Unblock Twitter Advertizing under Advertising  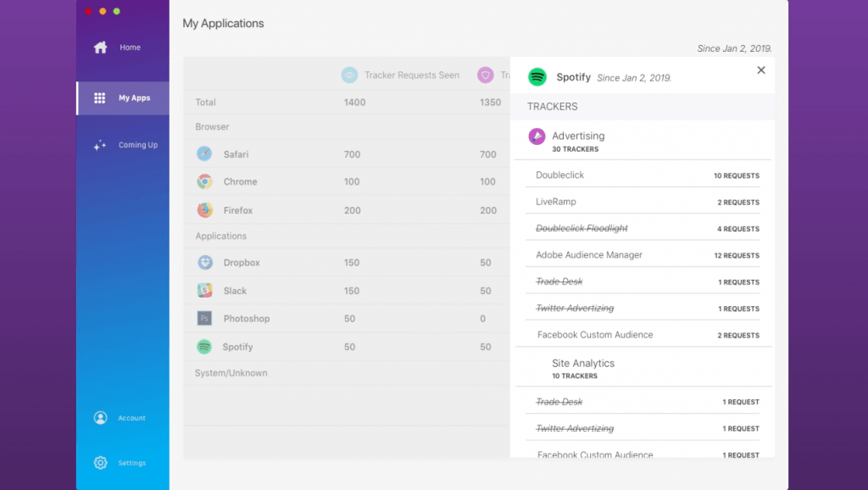[643, 308]
